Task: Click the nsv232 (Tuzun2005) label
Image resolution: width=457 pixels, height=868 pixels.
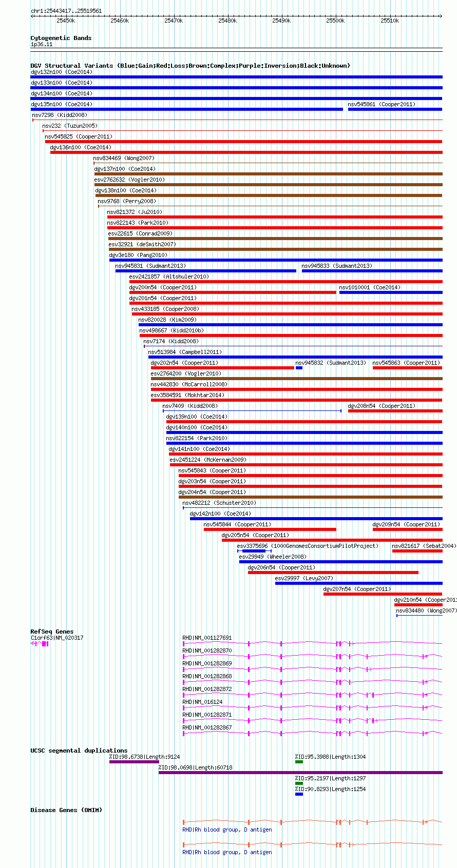Action: pyautogui.click(x=70, y=126)
